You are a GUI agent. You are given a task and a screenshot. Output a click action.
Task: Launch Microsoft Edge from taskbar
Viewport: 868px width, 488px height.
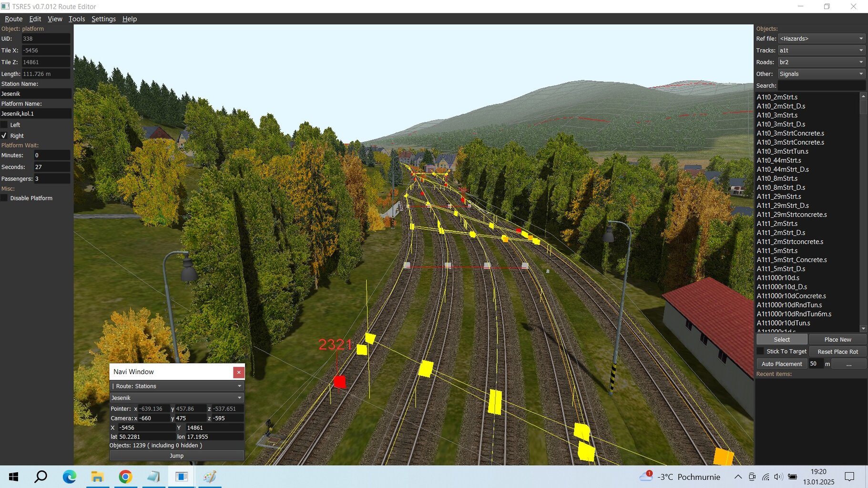(69, 477)
